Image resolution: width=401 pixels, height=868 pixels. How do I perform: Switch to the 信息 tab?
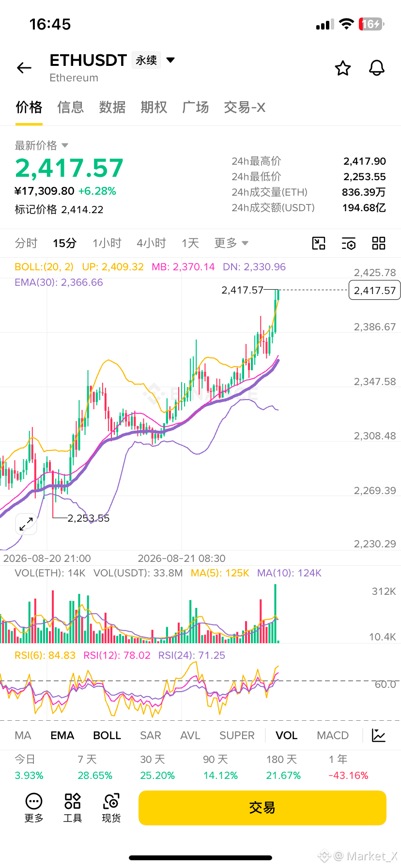pos(71,107)
